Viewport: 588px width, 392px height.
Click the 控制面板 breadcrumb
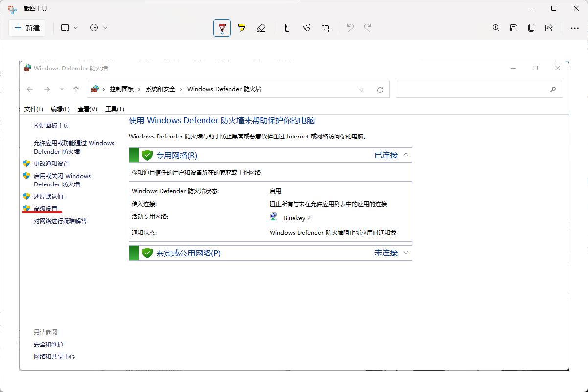(122, 89)
